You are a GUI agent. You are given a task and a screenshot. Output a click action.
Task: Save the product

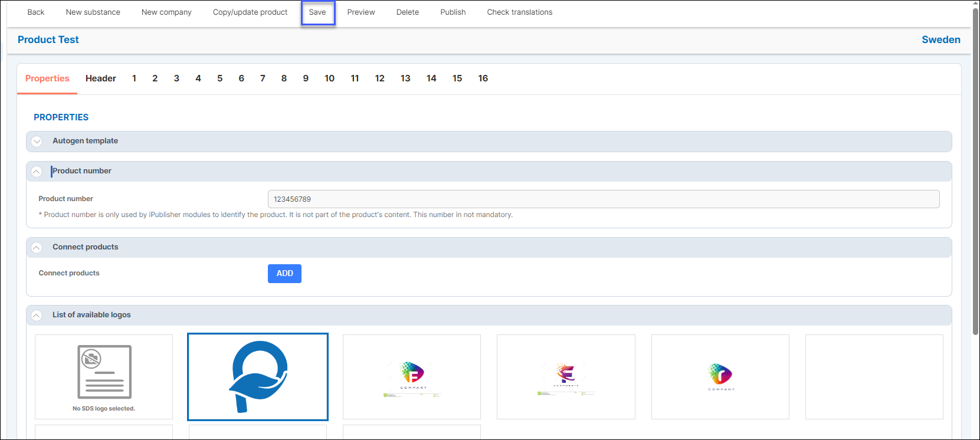tap(317, 12)
